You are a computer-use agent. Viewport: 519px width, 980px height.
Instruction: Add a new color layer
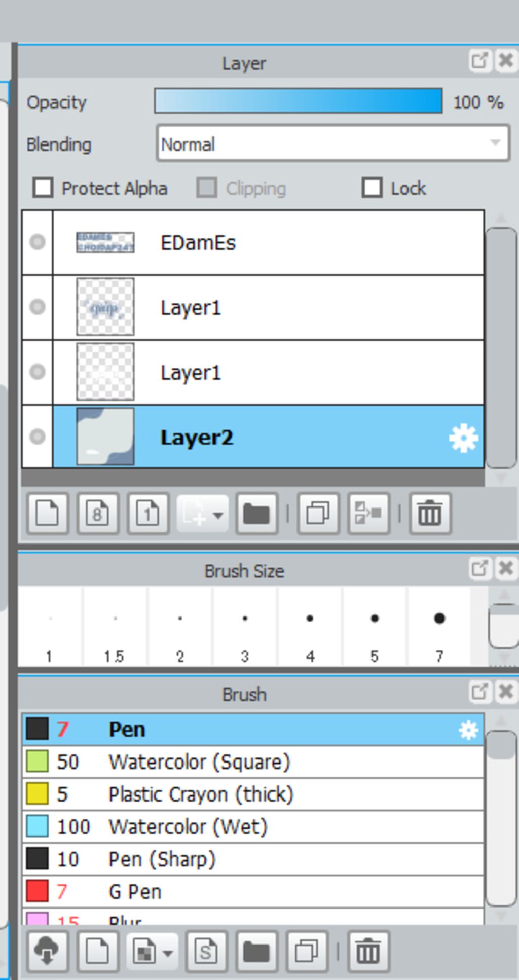pyautogui.click(x=48, y=514)
